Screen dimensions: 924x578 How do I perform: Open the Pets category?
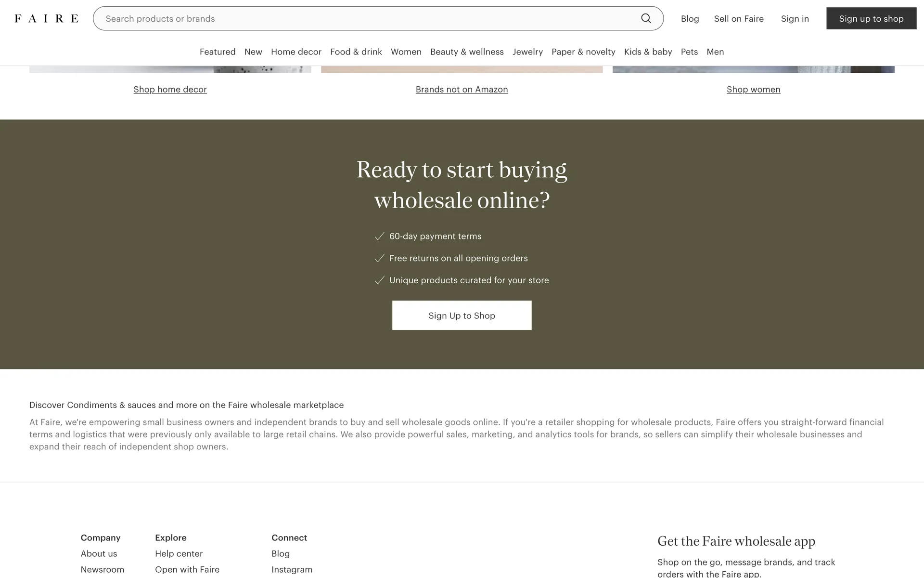[x=689, y=52]
